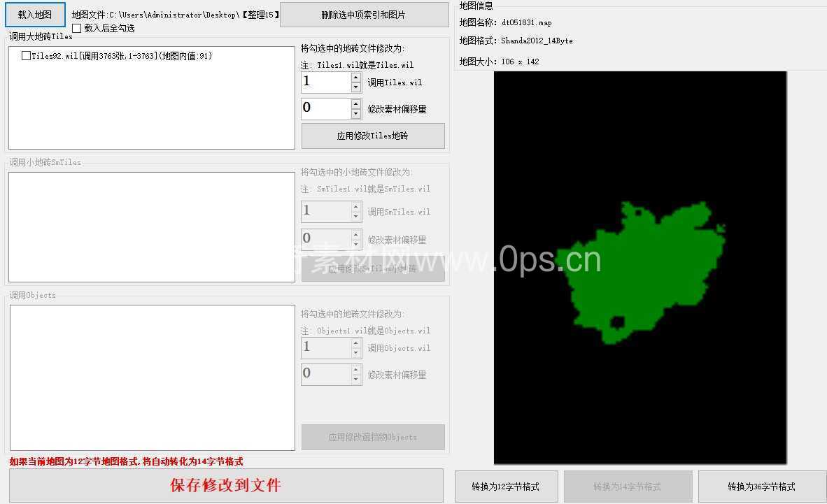Image resolution: width=827 pixels, height=504 pixels.
Task: Click inside the 调用Tiles.wil number field
Action: pyautogui.click(x=325, y=82)
